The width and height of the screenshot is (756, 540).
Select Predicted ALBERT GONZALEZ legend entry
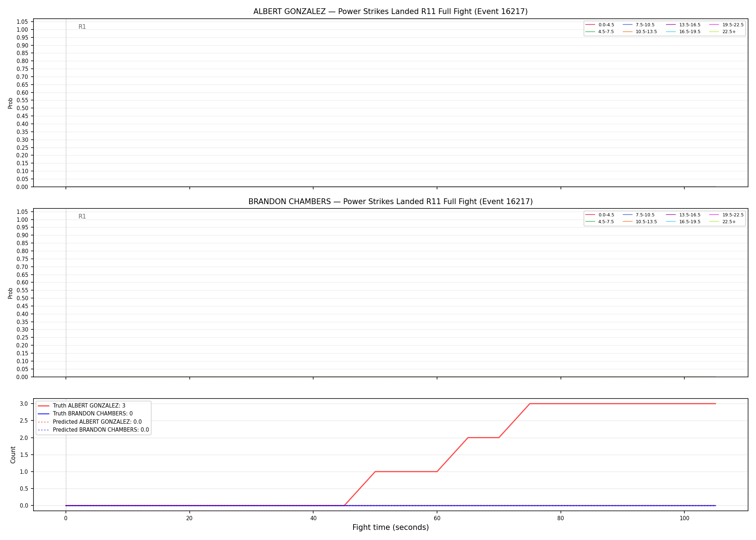coord(90,422)
